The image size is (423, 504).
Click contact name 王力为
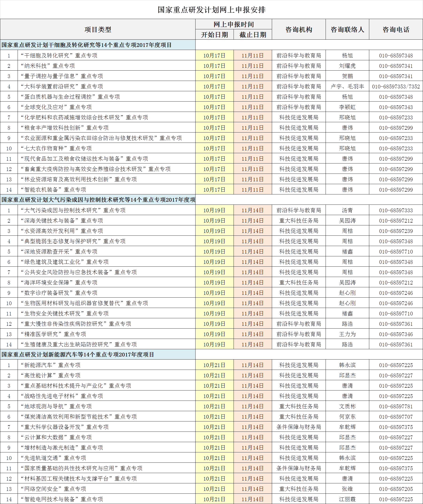click(347, 334)
